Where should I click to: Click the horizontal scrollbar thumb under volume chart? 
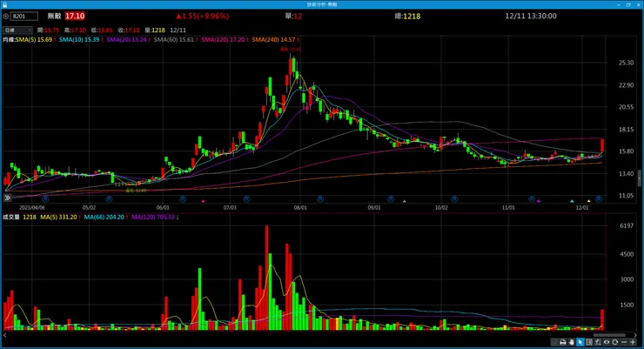point(609,335)
